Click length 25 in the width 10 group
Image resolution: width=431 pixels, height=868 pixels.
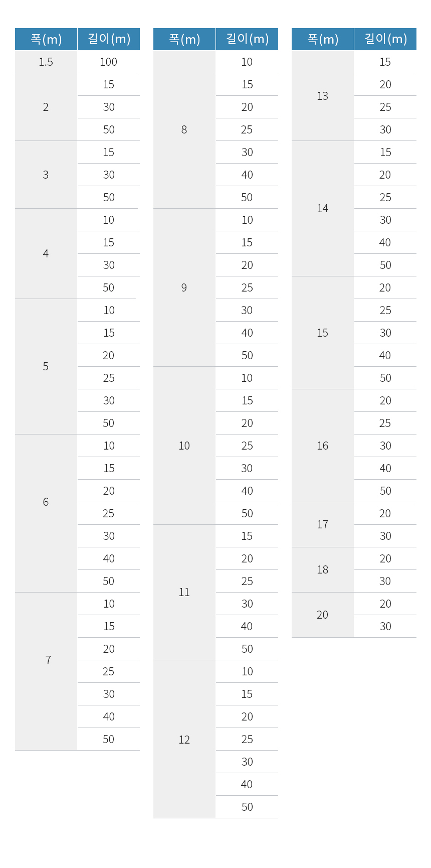(x=247, y=446)
